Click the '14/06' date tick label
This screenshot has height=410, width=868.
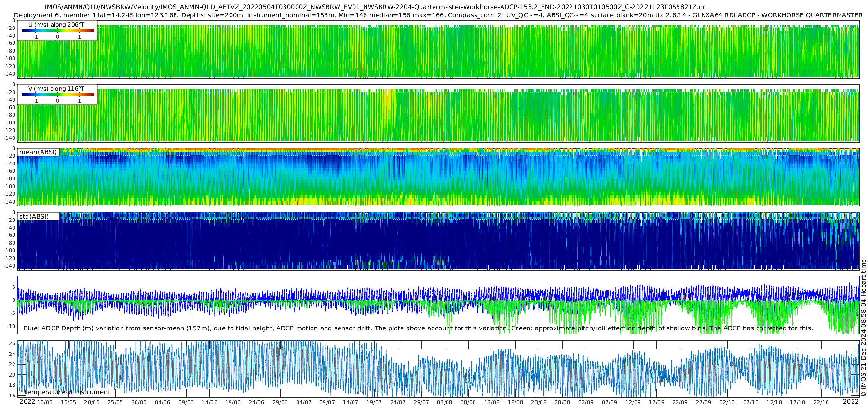point(209,402)
